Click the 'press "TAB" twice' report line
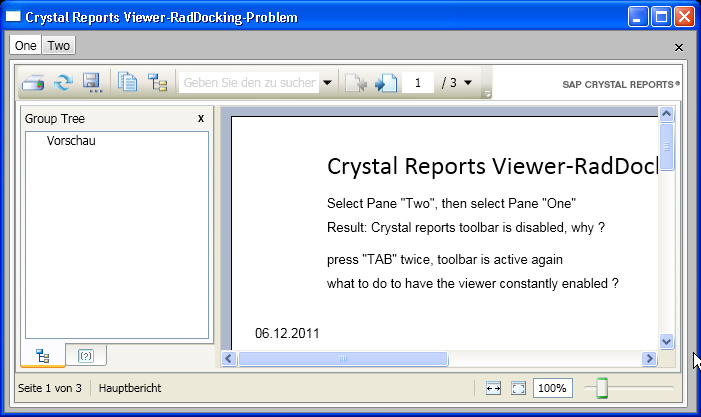Image resolution: width=701 pixels, height=417 pixels. [x=444, y=260]
